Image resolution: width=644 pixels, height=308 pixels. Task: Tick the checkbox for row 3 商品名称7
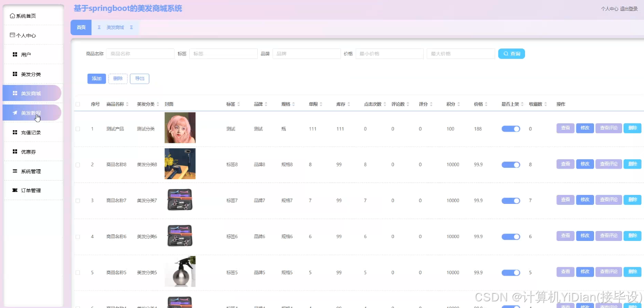pos(78,201)
